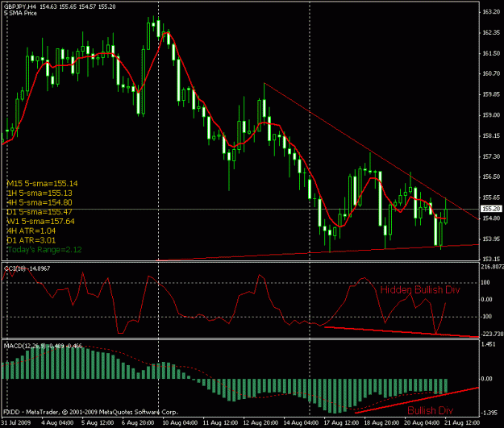
Task: Click the '1H 5-sma=155.13' readout
Action: point(40,193)
